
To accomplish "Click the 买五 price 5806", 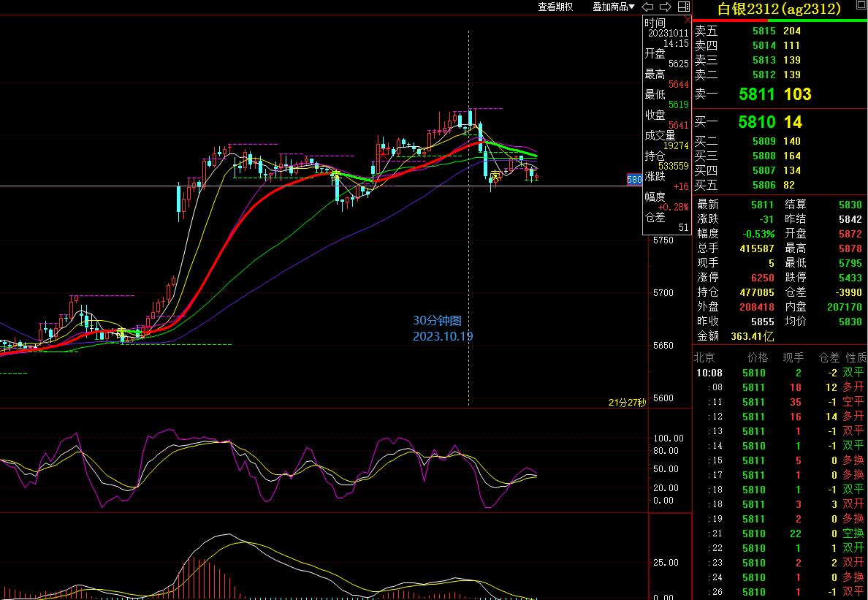I will pos(764,185).
